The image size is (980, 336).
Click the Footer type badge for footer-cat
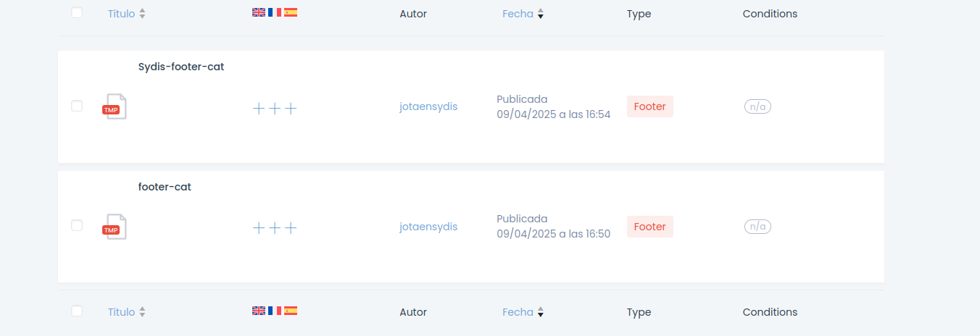pos(649,227)
